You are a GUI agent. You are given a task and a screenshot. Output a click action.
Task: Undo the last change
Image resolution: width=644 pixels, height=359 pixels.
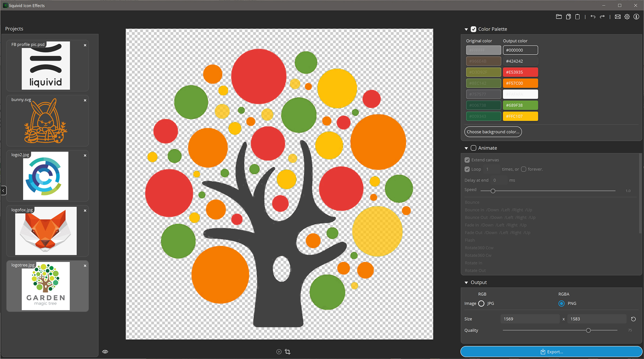tap(593, 16)
